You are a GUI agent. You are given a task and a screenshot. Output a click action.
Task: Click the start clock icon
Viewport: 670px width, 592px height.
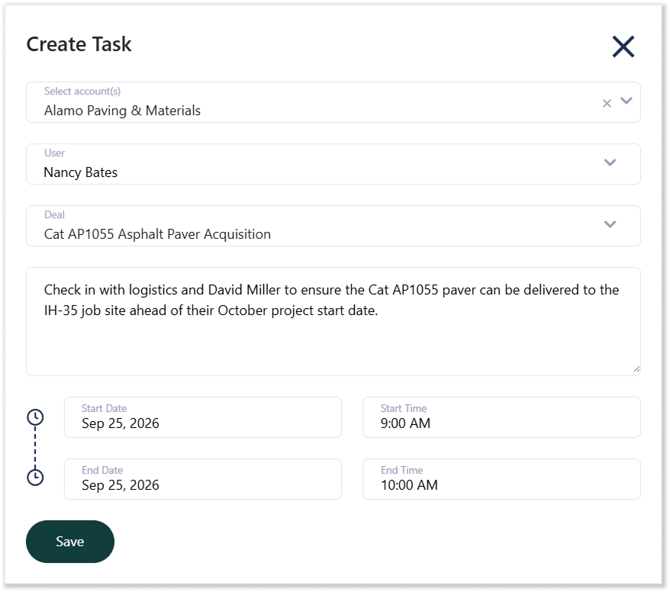pyautogui.click(x=35, y=417)
